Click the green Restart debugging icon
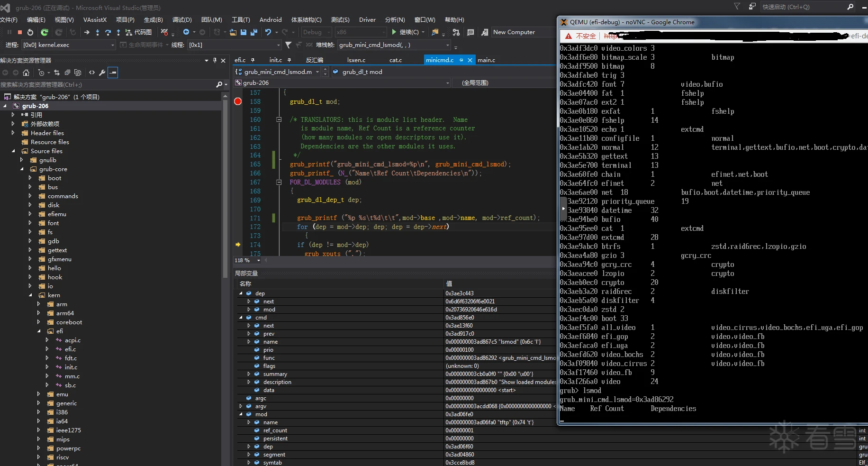868x466 pixels. 44,32
